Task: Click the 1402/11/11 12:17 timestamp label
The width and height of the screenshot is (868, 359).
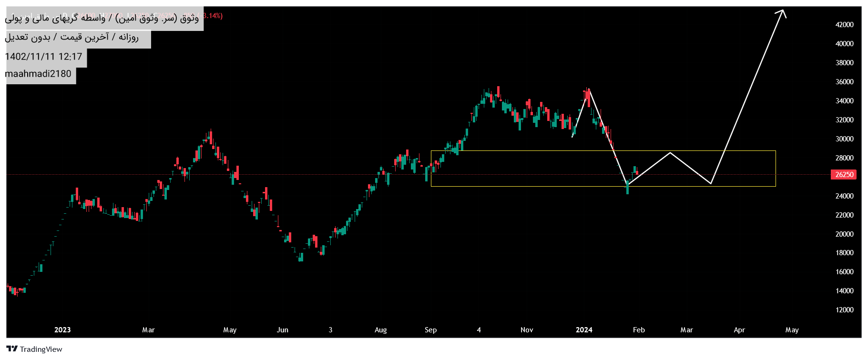Action: coord(43,57)
